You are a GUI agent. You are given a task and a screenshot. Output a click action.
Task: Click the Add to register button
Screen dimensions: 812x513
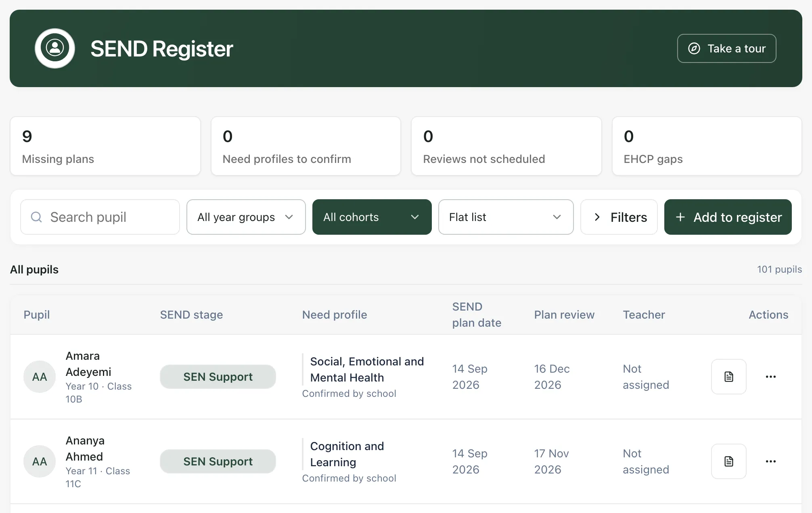tap(728, 217)
